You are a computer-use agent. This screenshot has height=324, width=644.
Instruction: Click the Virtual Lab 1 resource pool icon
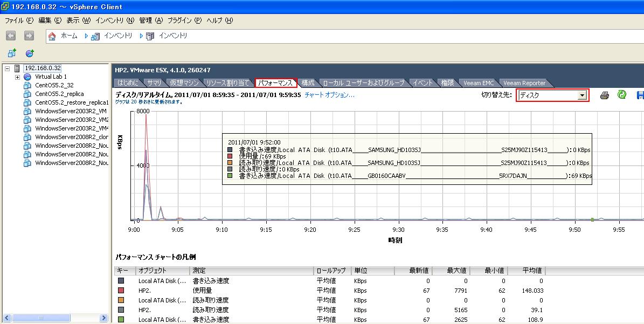click(x=27, y=77)
